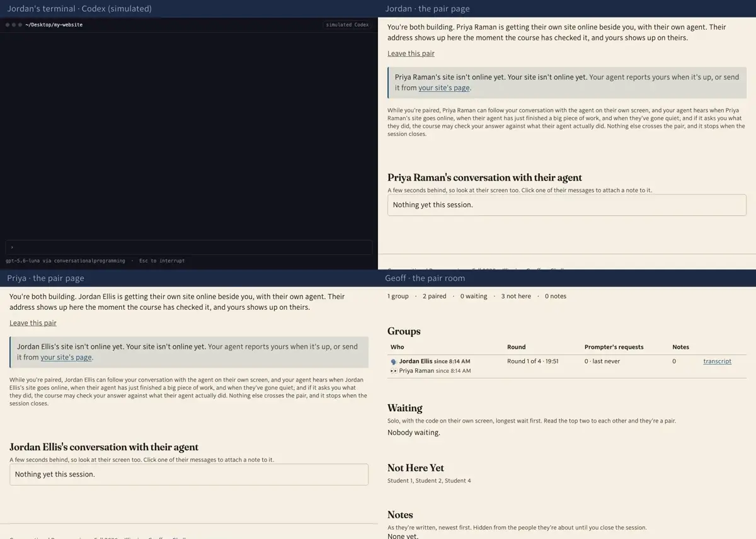This screenshot has height=539, width=756.
Task: Click the 'Groups' heading in pair room
Action: tap(404, 331)
